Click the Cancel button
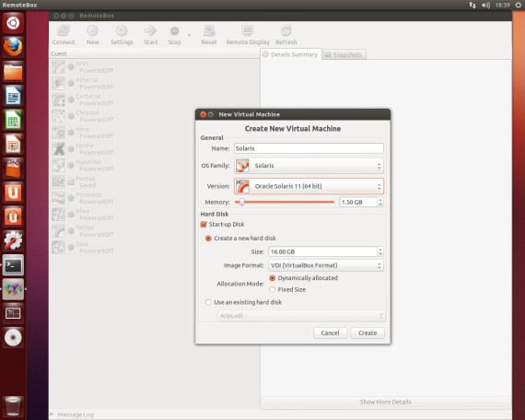The width and height of the screenshot is (525, 420). [330, 332]
